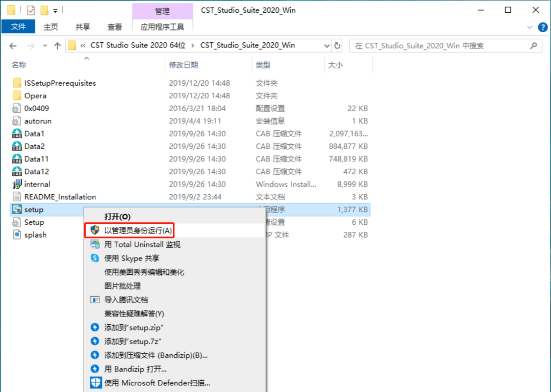Select the splash image file icon
The width and height of the screenshot is (551, 392).
click(x=17, y=234)
